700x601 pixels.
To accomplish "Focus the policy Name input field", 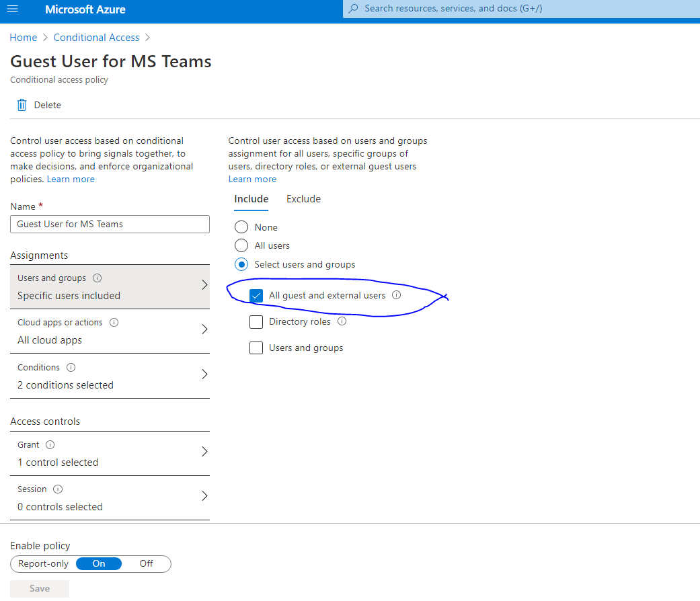I will (x=110, y=224).
